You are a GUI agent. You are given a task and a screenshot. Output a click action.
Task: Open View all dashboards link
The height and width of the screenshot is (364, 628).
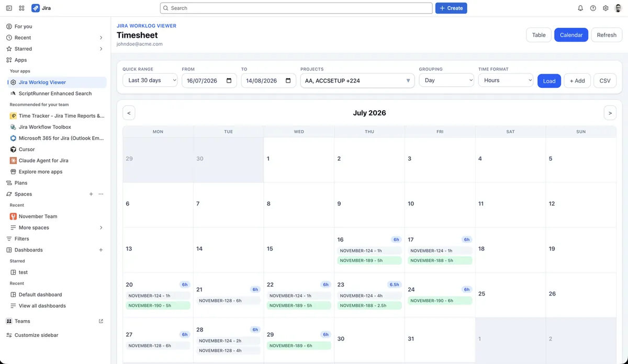42,306
